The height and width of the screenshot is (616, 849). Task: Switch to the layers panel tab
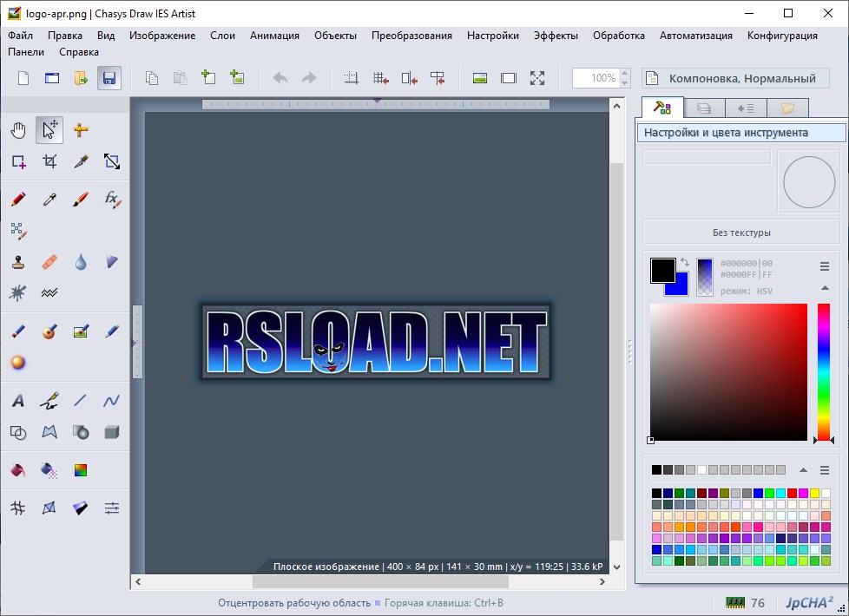(x=704, y=108)
